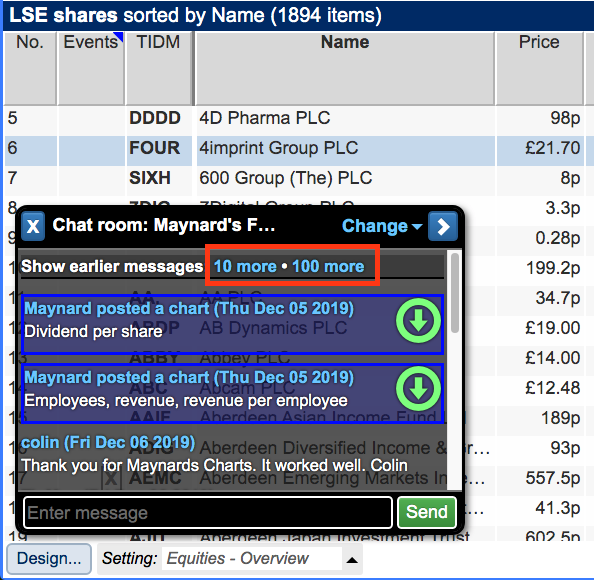Download the Dividend per share chart
This screenshot has height=580, width=594.
click(418, 320)
